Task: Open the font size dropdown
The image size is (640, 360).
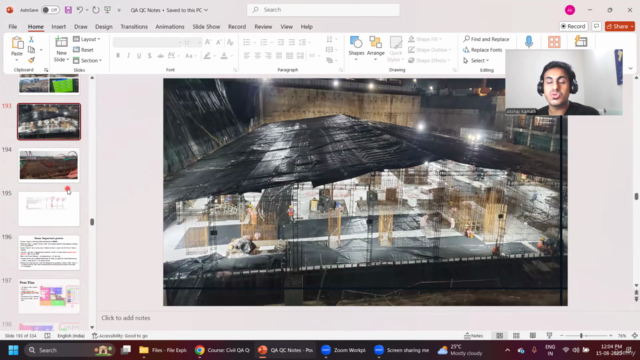Action: [199, 42]
